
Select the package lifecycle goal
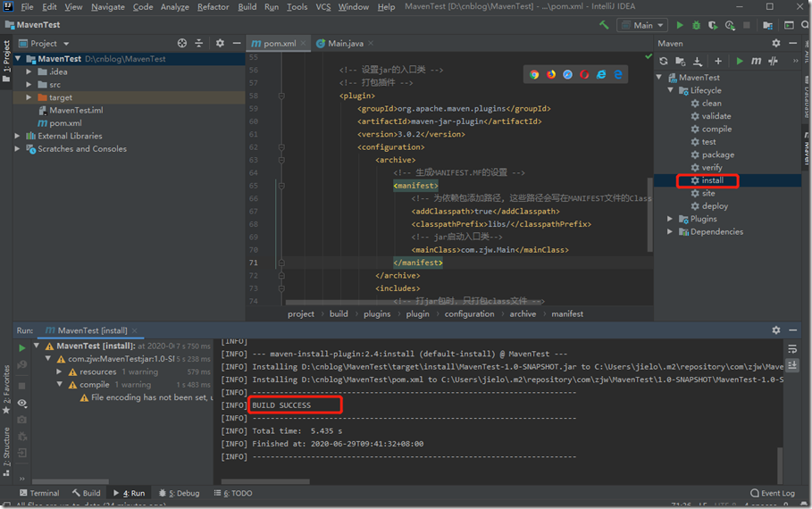click(x=717, y=154)
